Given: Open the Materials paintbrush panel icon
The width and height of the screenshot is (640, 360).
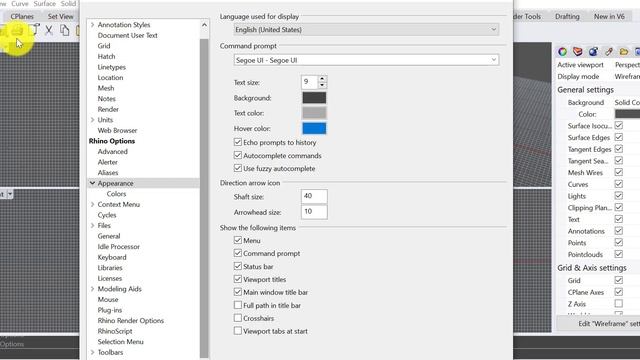Looking at the screenshot, I should pos(609,52).
